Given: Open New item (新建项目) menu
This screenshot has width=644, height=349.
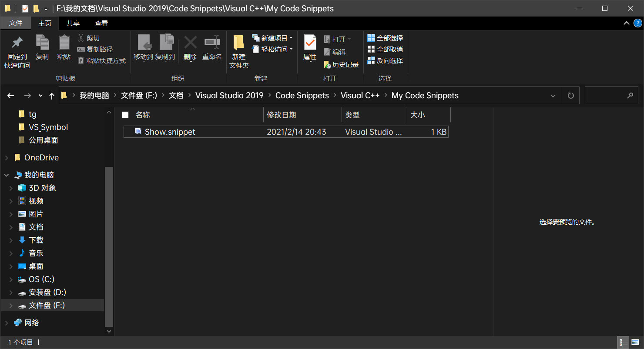Looking at the screenshot, I should point(272,38).
